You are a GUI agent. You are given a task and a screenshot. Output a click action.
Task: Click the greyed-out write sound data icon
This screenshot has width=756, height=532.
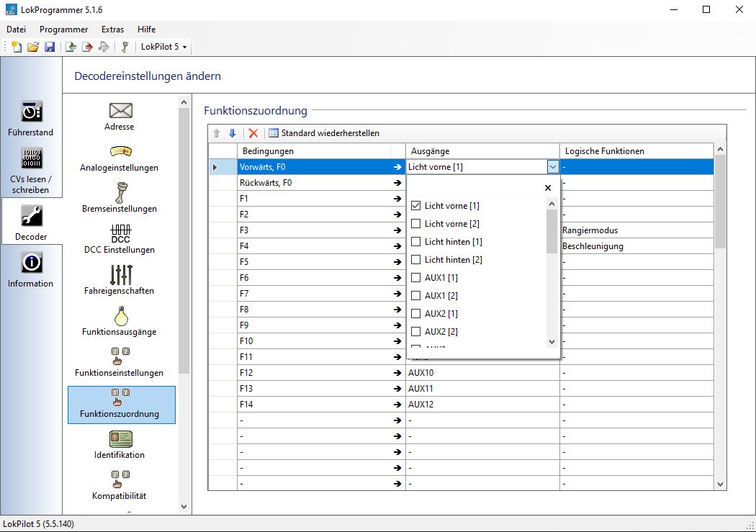pyautogui.click(x=104, y=47)
